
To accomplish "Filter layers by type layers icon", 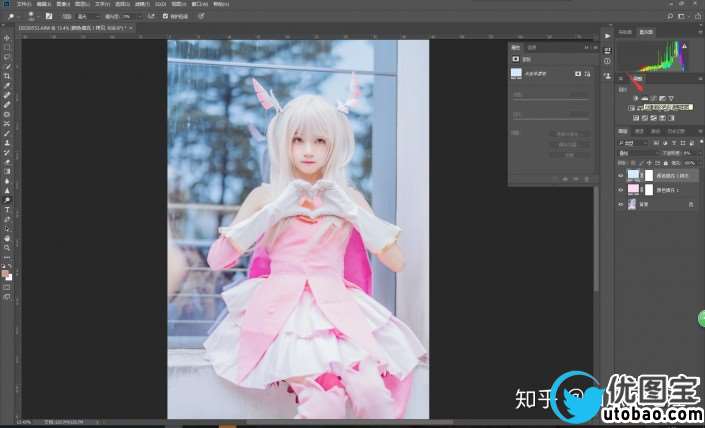I will tap(674, 143).
